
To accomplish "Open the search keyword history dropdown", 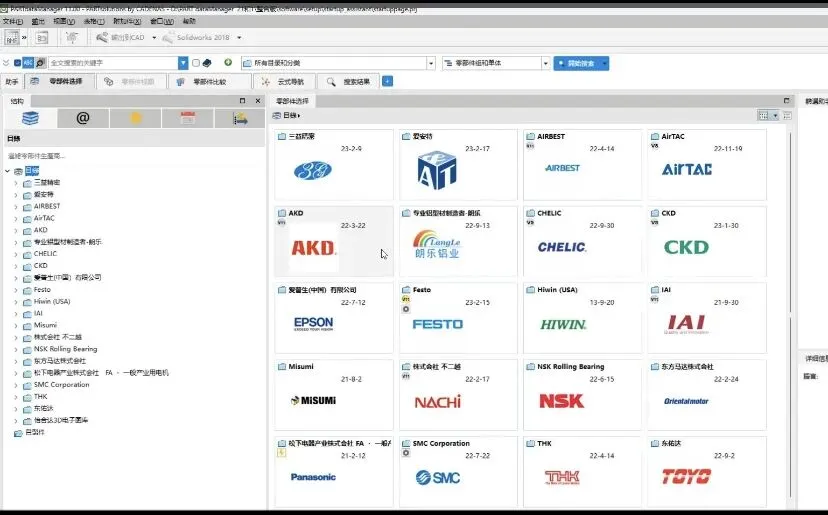I will (183, 63).
